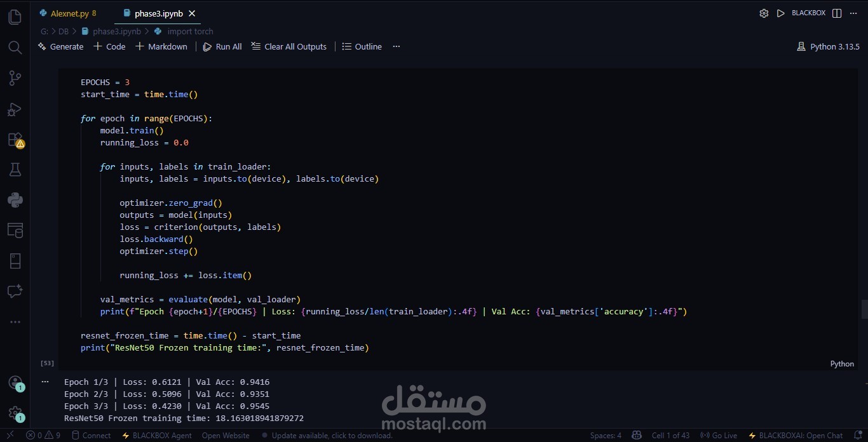Click the EPOCHS = 3 code line

105,82
